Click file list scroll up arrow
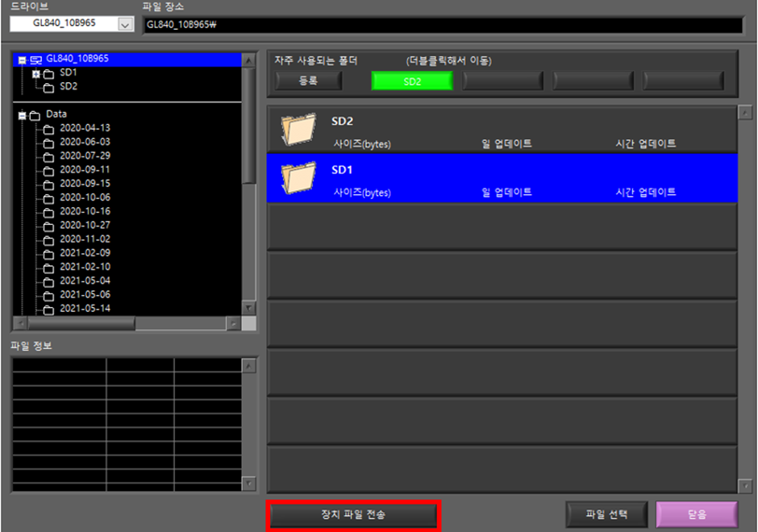The image size is (758, 532). (x=745, y=113)
